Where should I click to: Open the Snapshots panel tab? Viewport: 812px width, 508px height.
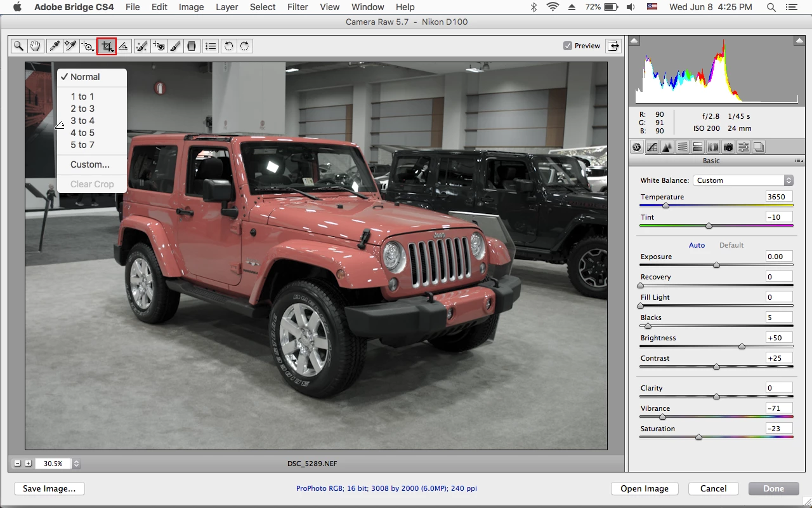[759, 147]
